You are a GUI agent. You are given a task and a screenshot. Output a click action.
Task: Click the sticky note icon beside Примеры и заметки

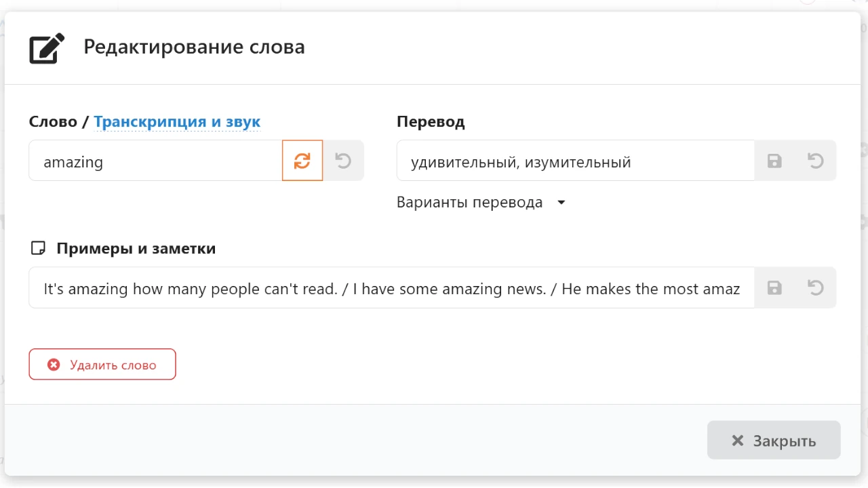[x=39, y=249]
